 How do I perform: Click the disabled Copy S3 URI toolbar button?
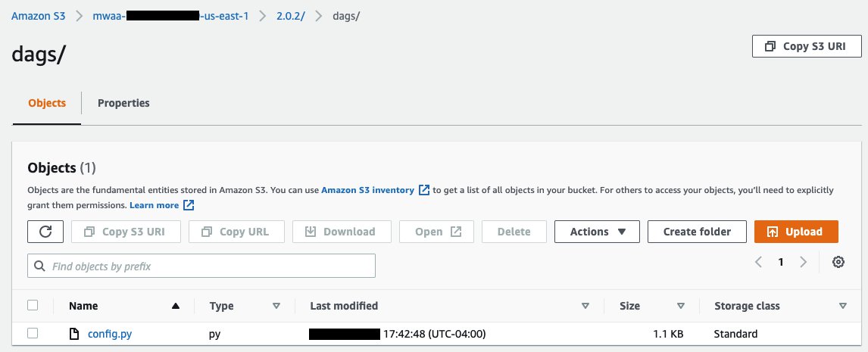(126, 232)
